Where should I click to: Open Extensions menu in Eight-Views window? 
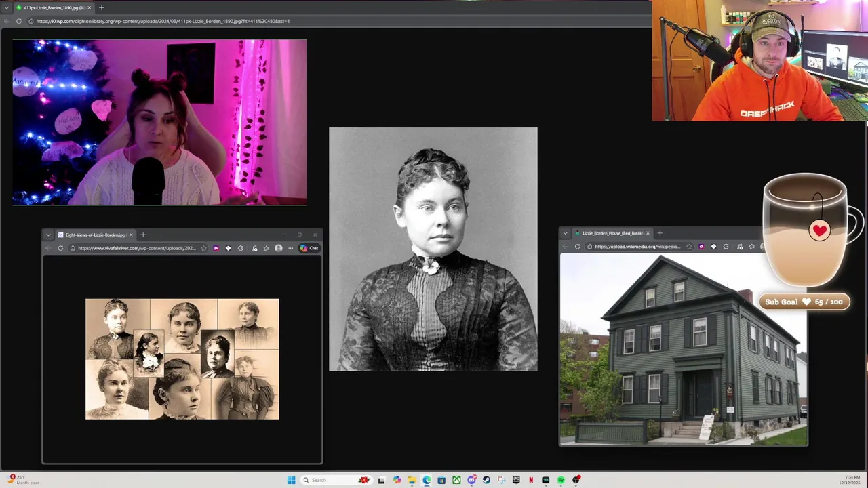[240, 248]
